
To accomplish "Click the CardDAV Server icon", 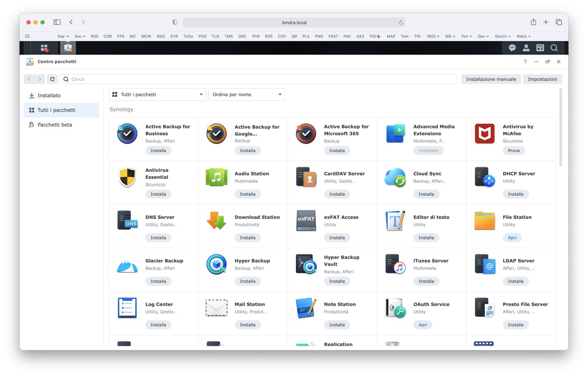I will (x=306, y=177).
